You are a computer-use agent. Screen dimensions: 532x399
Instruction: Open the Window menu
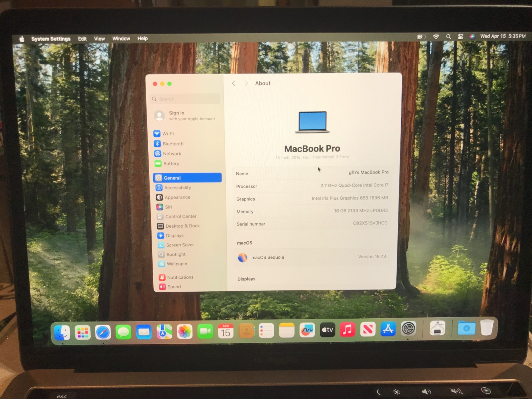[121, 39]
